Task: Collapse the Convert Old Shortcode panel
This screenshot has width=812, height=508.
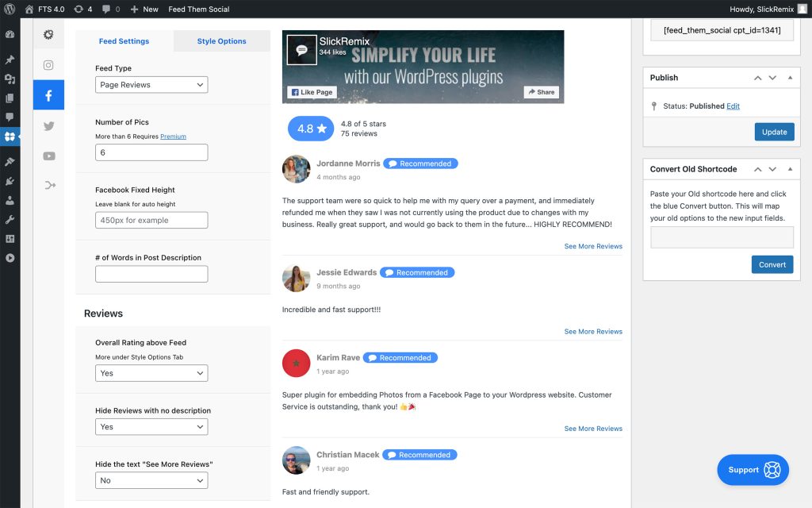Action: [x=791, y=169]
